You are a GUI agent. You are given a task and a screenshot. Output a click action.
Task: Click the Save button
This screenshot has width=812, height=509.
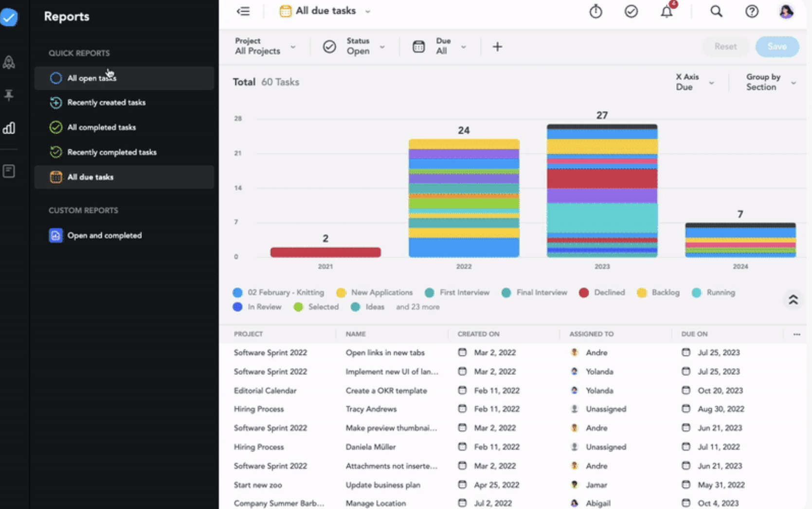click(x=776, y=47)
